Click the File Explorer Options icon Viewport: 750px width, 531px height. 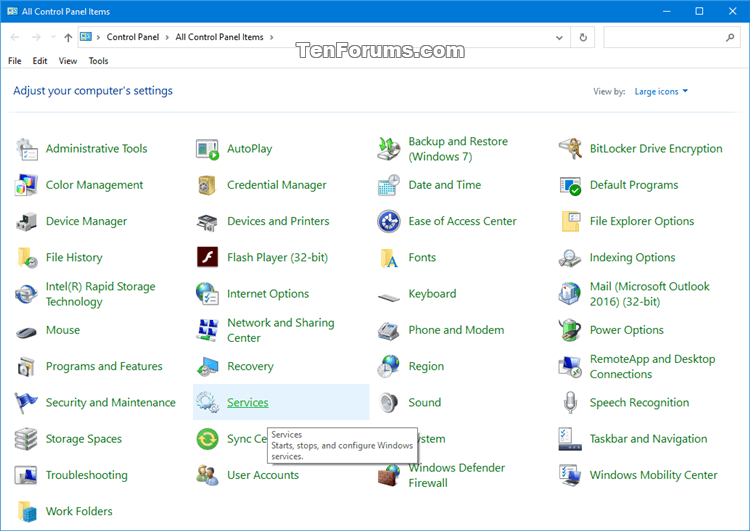tap(570, 221)
